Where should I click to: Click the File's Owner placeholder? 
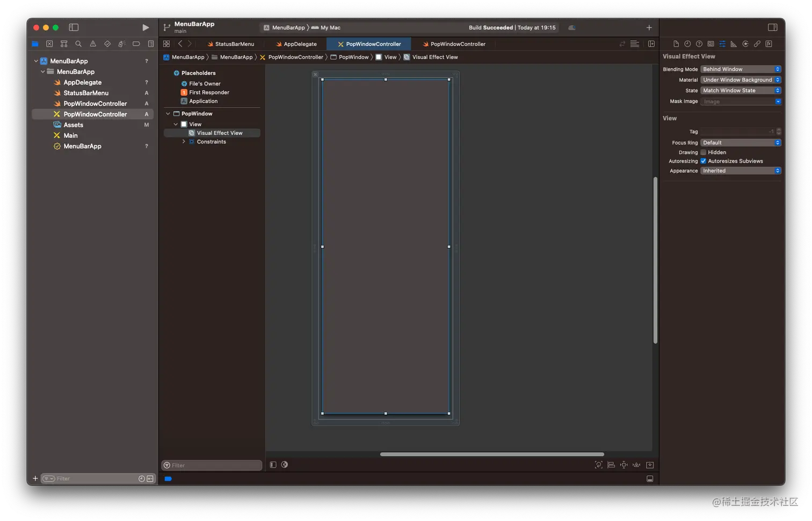[x=205, y=84]
